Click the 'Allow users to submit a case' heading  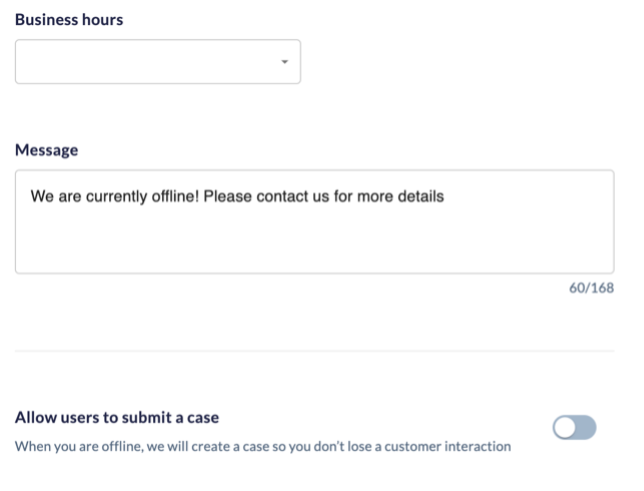[x=117, y=417]
